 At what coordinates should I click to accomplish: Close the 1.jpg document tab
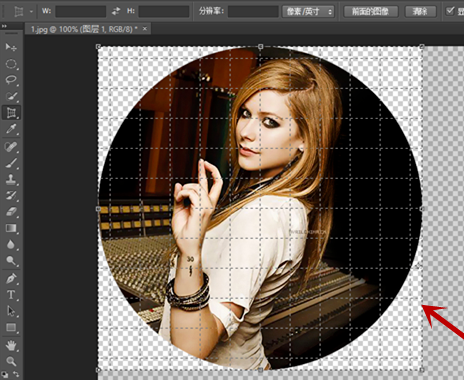point(145,29)
